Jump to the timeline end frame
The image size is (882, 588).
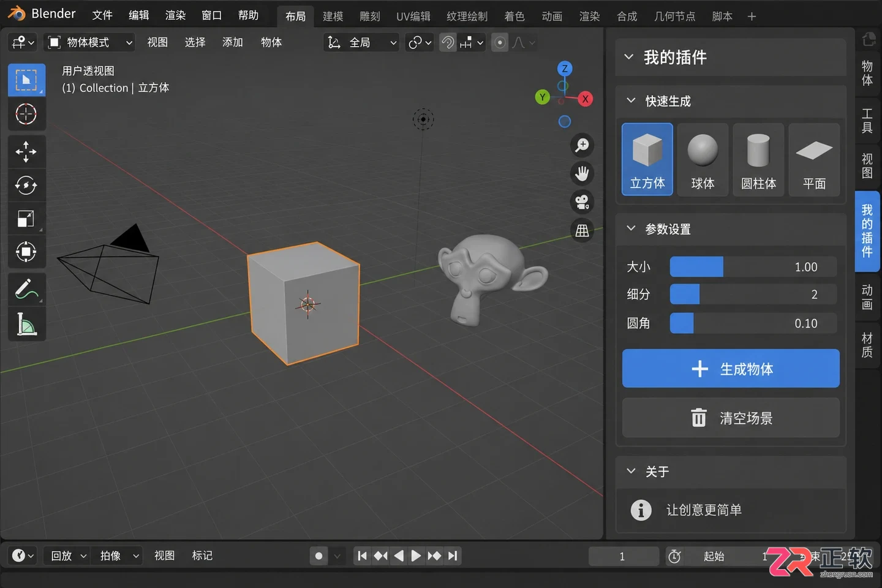[x=453, y=556]
